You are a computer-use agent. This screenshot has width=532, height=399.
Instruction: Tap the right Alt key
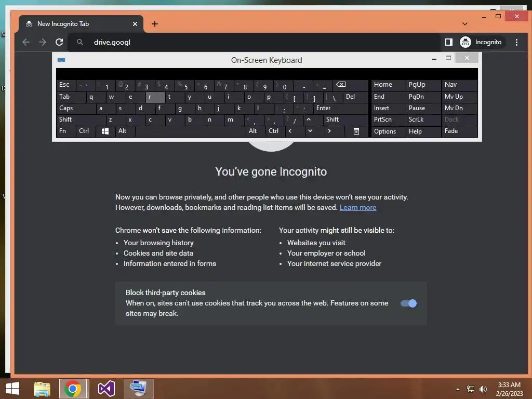click(x=255, y=131)
